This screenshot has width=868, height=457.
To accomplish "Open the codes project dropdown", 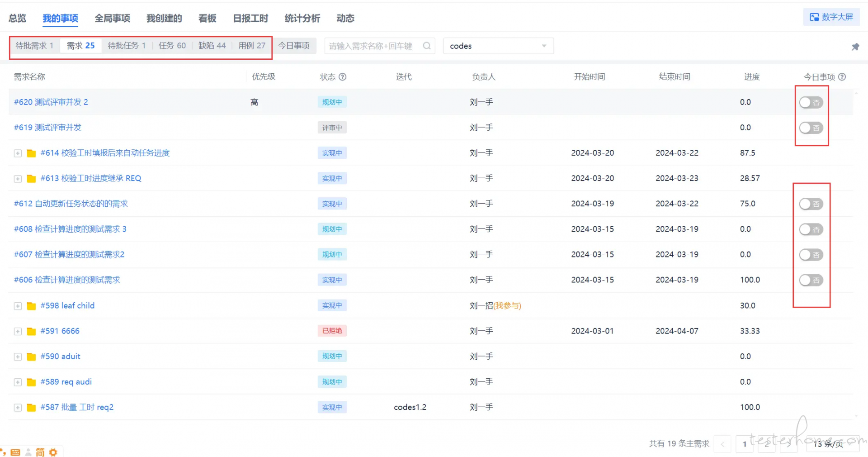I will coord(498,46).
